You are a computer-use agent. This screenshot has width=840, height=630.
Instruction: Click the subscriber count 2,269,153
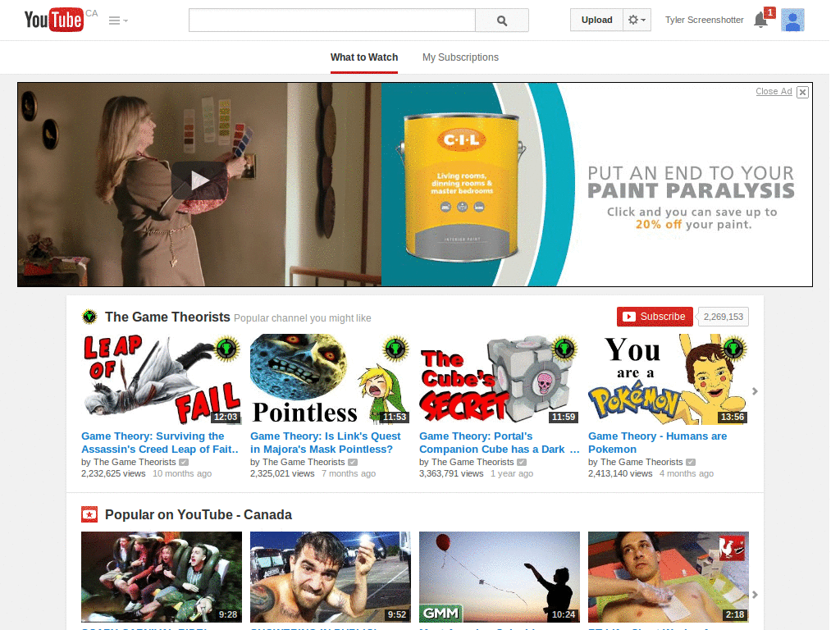tap(723, 317)
